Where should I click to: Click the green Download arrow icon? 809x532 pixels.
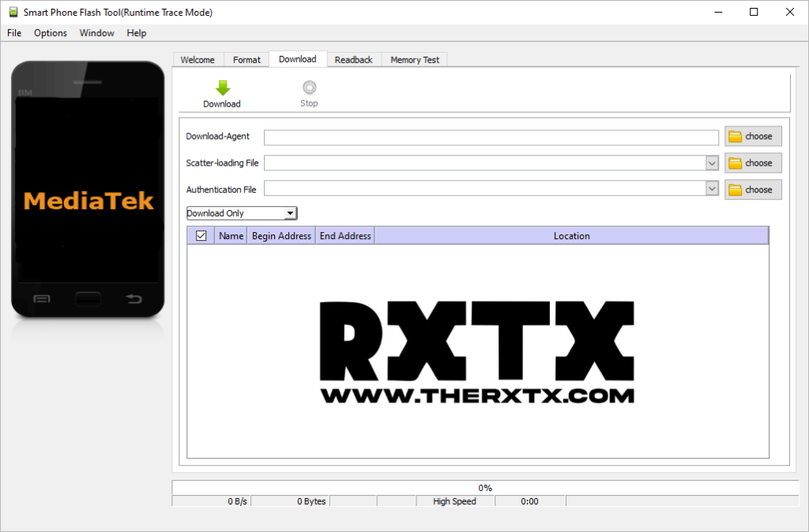point(222,88)
